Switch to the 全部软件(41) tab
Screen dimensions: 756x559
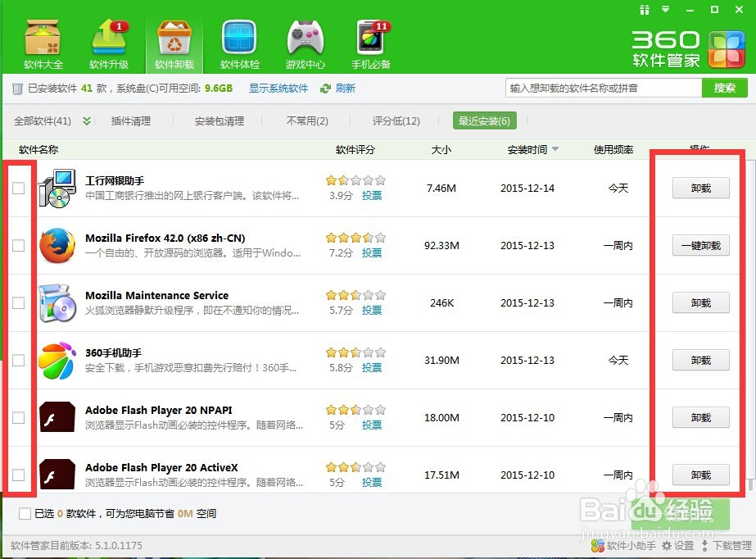click(43, 121)
